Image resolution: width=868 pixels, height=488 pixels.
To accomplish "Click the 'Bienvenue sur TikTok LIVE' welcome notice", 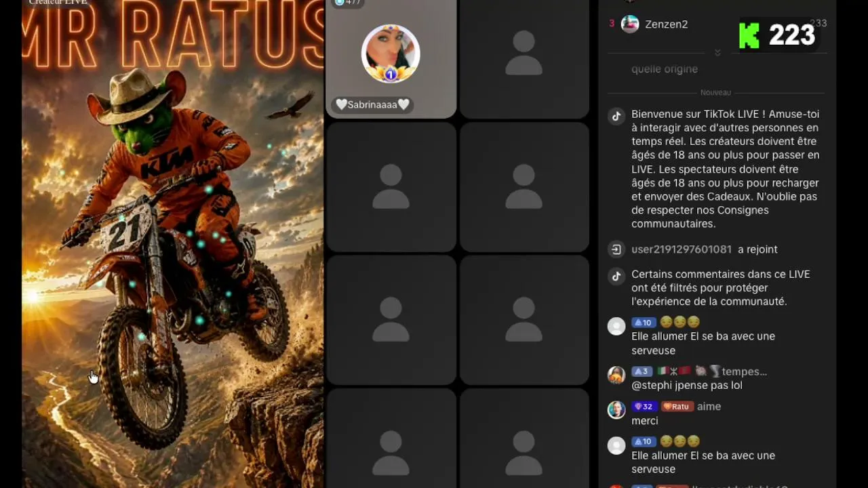I will point(726,169).
